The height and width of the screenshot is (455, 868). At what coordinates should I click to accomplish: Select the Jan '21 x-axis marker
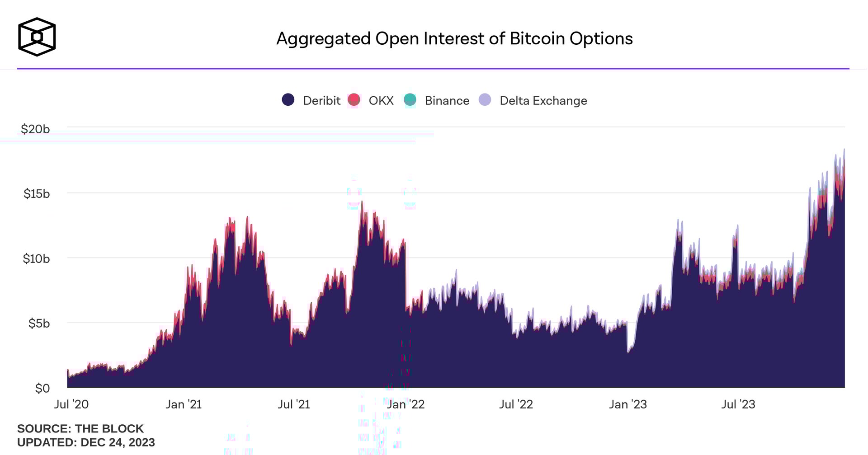coord(184,404)
